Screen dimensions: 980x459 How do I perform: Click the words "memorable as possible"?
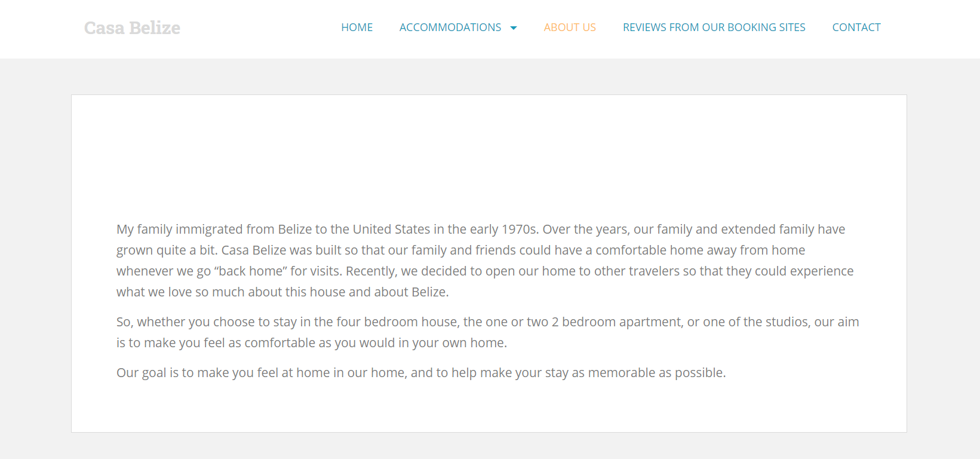coord(656,373)
